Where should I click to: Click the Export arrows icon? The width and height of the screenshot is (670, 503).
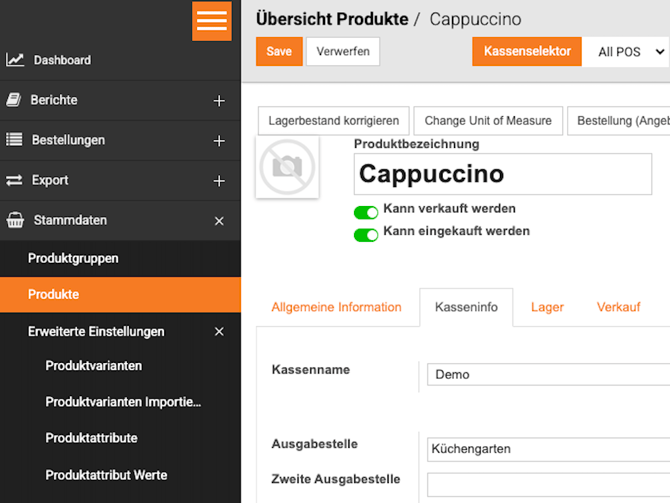[14, 180]
